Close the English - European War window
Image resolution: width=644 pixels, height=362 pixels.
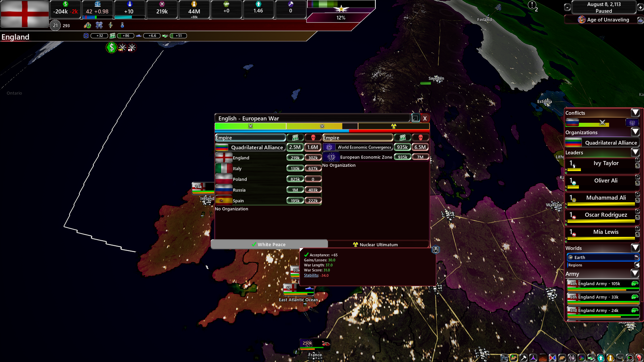pos(425,118)
